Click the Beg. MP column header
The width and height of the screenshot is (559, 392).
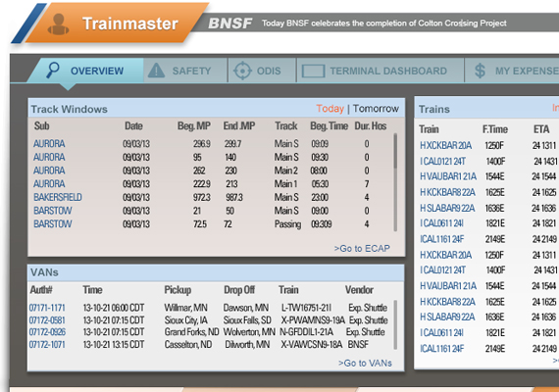pos(194,125)
